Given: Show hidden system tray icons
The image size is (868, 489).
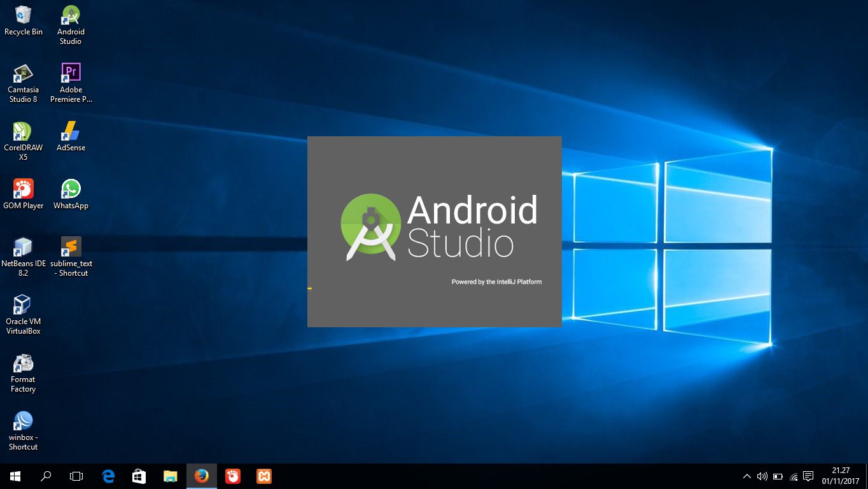Looking at the screenshot, I should [x=746, y=476].
